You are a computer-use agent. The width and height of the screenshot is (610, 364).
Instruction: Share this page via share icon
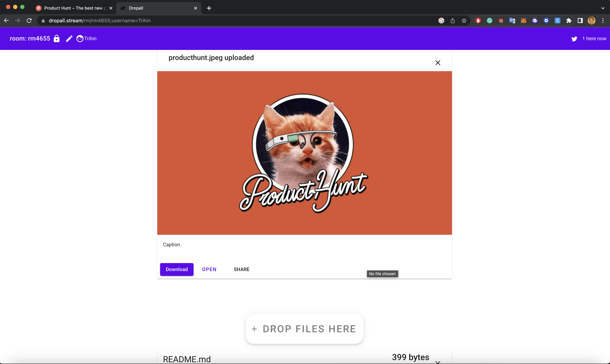point(453,21)
